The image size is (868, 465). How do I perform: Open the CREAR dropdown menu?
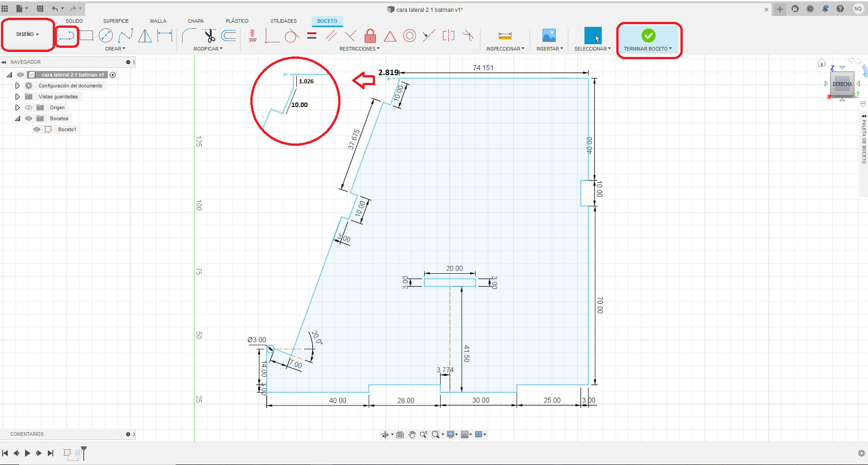click(115, 49)
